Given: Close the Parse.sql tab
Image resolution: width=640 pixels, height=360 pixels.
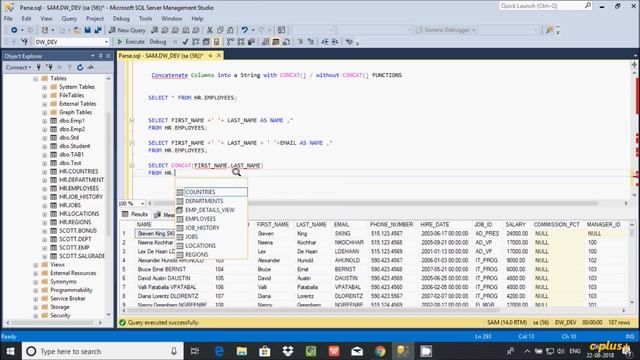Looking at the screenshot, I should tap(219, 56).
